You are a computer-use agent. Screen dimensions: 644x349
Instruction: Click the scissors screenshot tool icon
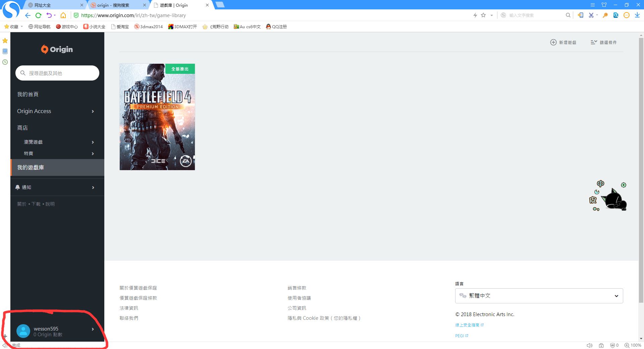(591, 15)
